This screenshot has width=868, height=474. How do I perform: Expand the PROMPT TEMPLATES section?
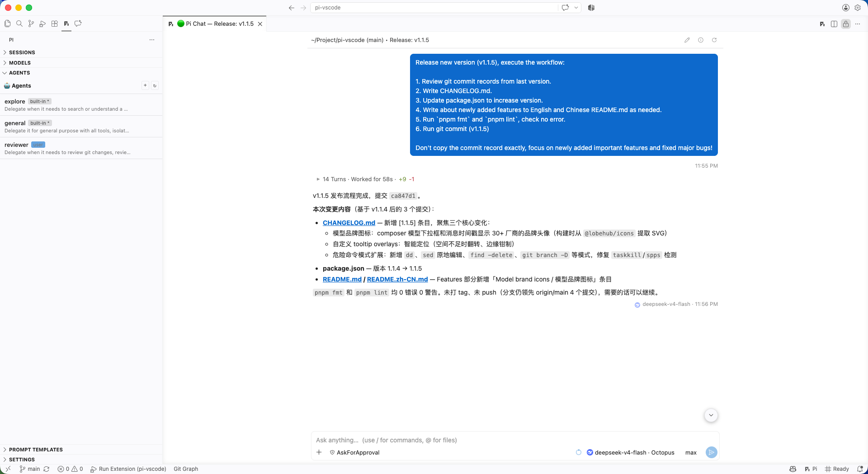[x=81, y=450]
